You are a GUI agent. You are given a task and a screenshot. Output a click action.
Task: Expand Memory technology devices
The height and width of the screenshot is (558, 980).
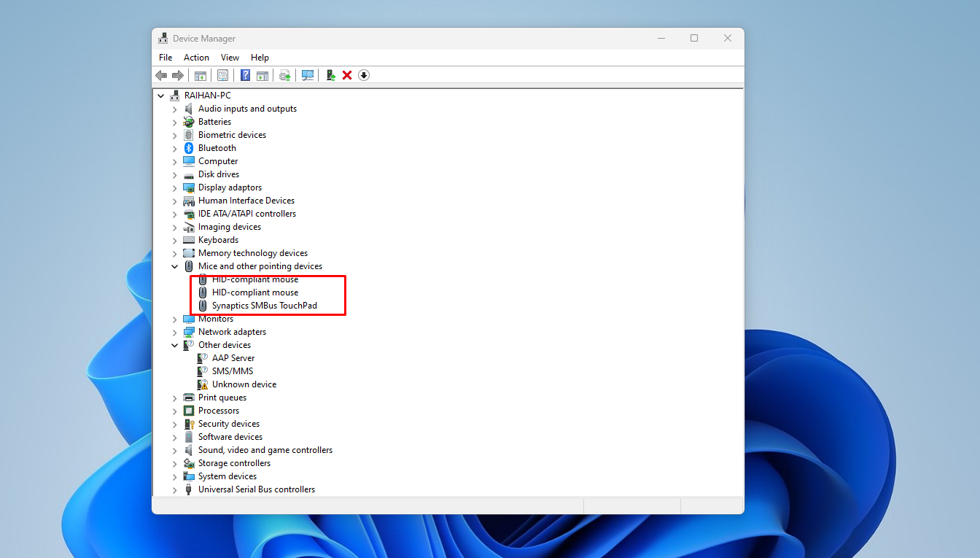[175, 253]
